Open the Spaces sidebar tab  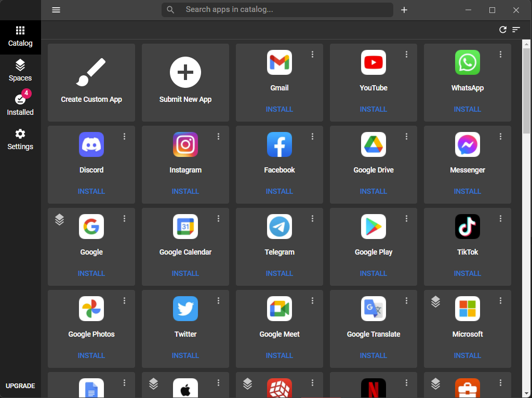pos(20,71)
